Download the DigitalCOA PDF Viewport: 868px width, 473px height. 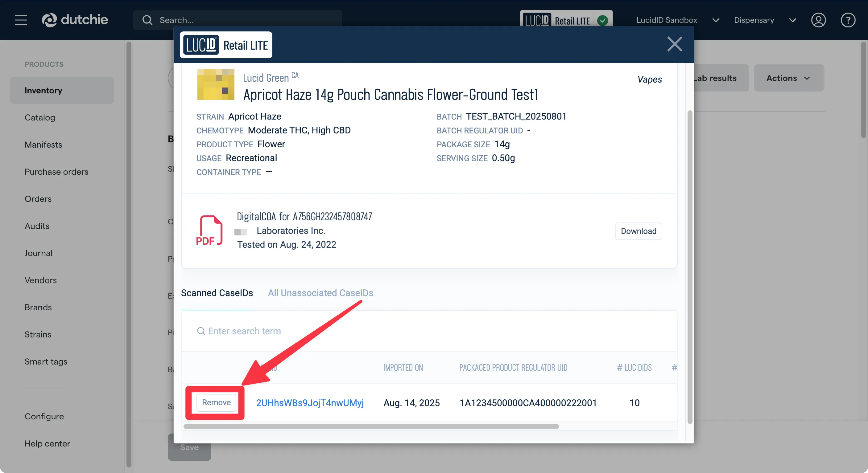click(x=638, y=231)
